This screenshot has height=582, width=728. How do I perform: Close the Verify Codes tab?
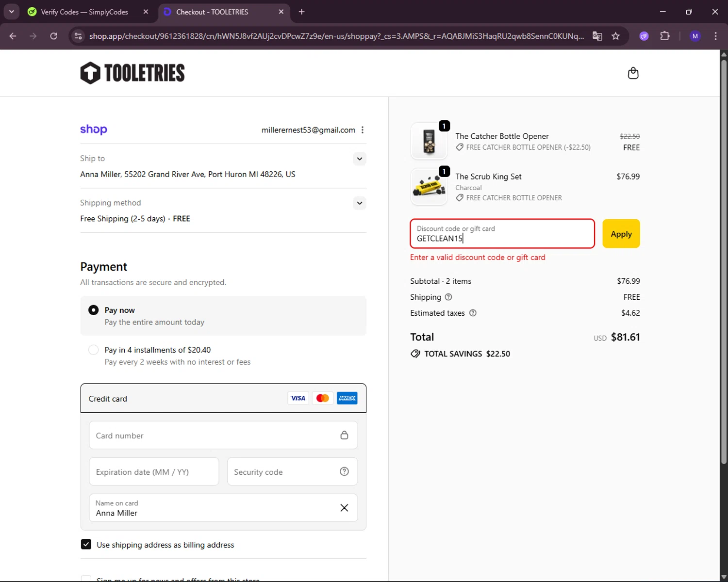pyautogui.click(x=146, y=12)
